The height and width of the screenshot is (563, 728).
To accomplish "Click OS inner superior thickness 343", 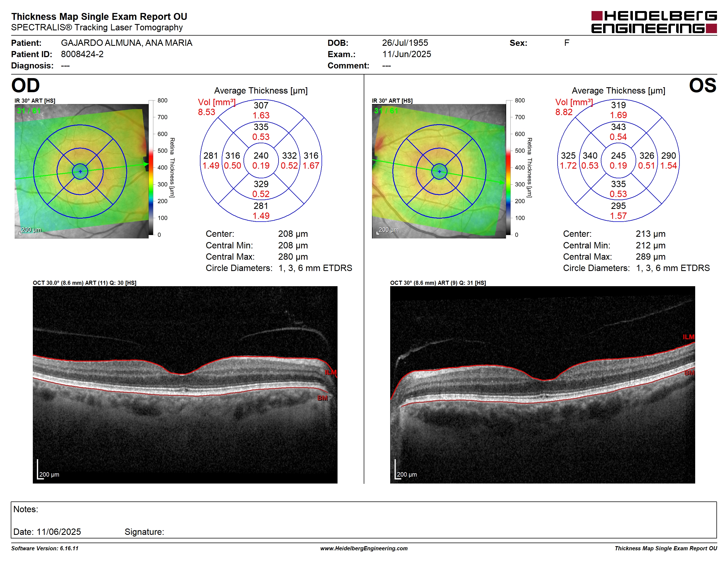I will click(618, 127).
